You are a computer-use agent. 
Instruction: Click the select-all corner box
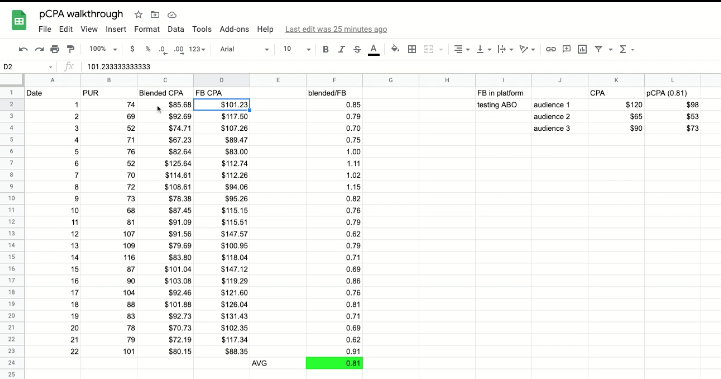[11, 80]
